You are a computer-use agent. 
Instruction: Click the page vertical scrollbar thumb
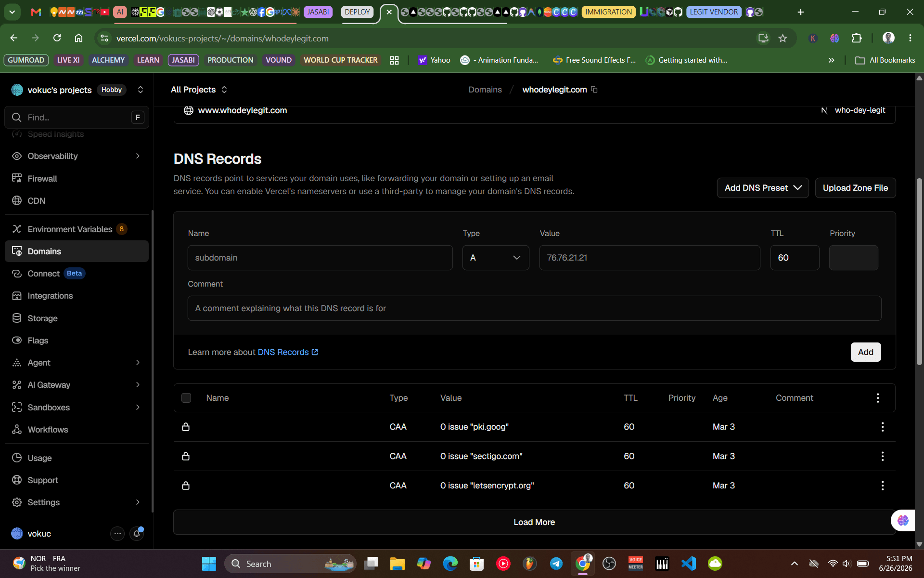(919, 272)
